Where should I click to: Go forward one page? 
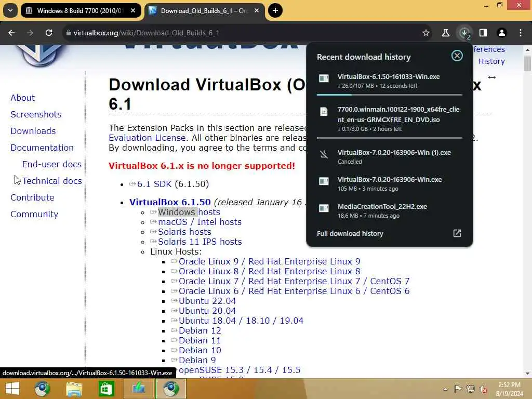30,33
